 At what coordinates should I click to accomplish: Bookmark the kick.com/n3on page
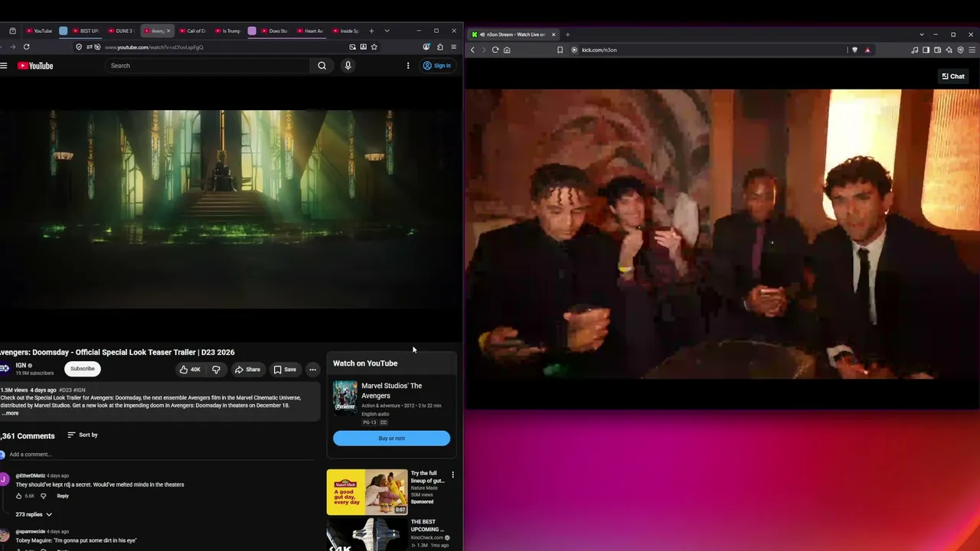[560, 50]
